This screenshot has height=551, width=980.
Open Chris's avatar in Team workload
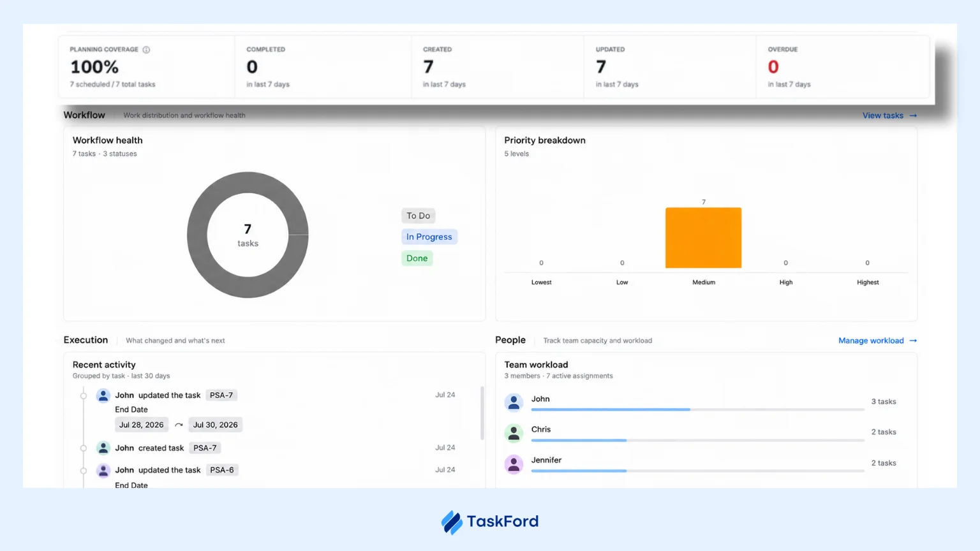coord(514,433)
